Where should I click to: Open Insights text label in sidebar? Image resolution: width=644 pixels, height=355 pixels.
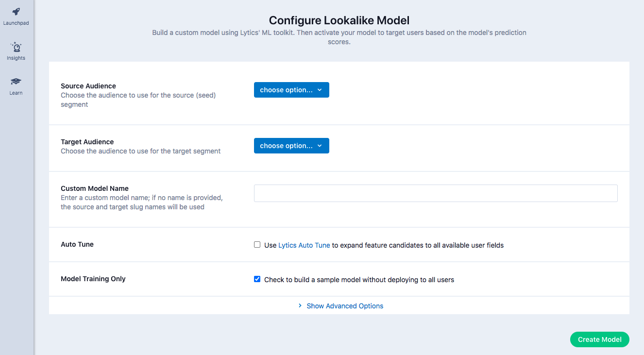pos(16,58)
